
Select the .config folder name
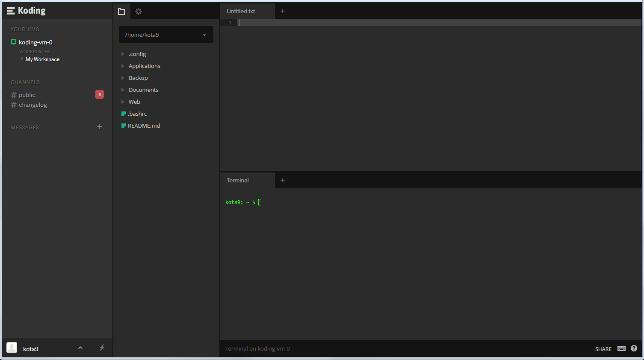[x=137, y=54]
